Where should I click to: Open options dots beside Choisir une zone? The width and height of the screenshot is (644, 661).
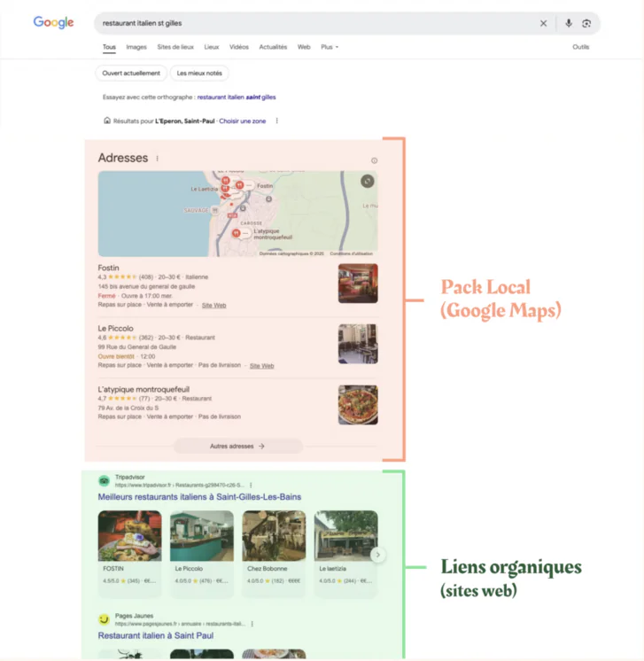coord(277,121)
